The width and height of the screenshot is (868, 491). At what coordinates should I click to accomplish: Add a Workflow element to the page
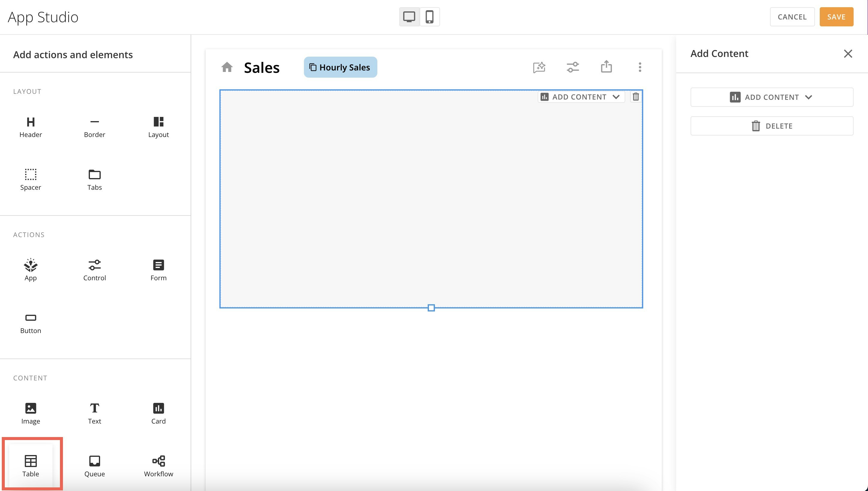(159, 465)
